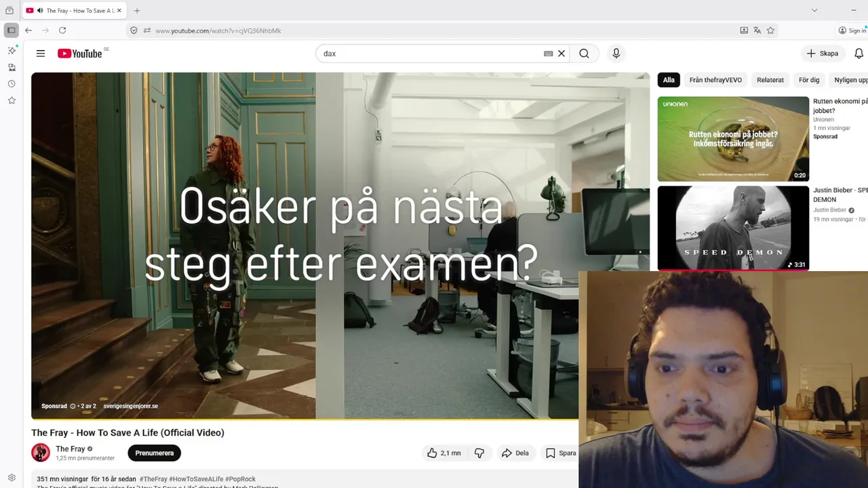Go to YouTube home via logo
Viewport: 868px width, 488px height.
click(x=80, y=54)
